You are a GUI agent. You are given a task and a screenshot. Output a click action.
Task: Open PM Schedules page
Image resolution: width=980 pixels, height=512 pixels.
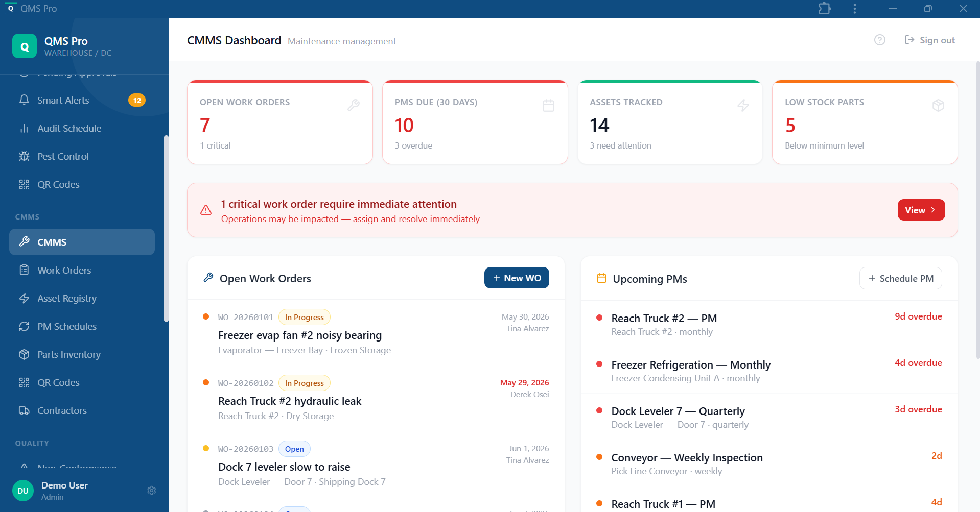(x=82, y=327)
